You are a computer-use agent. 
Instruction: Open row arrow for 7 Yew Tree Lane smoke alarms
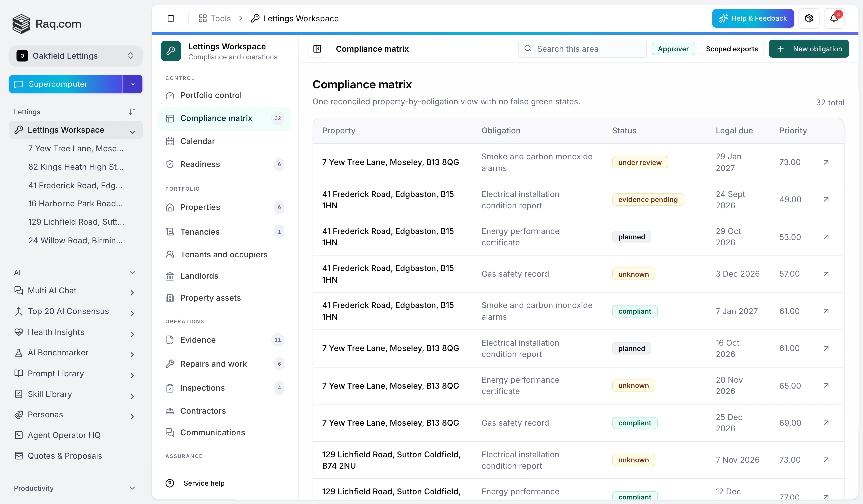826,162
